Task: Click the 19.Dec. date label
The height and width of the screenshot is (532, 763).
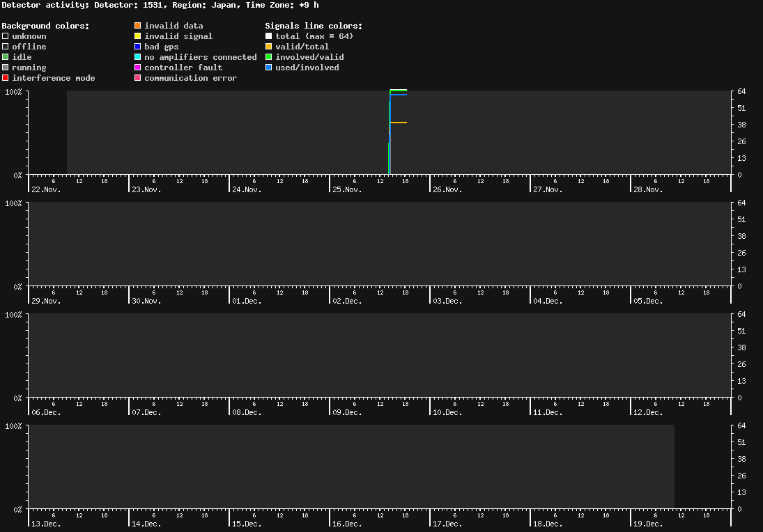Action: click(x=648, y=524)
